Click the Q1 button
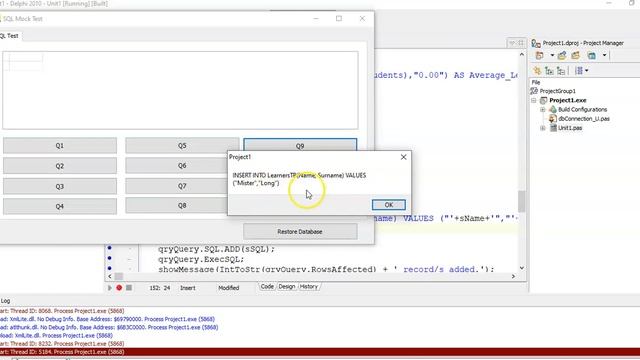This screenshot has height=360, width=640. coord(60,146)
